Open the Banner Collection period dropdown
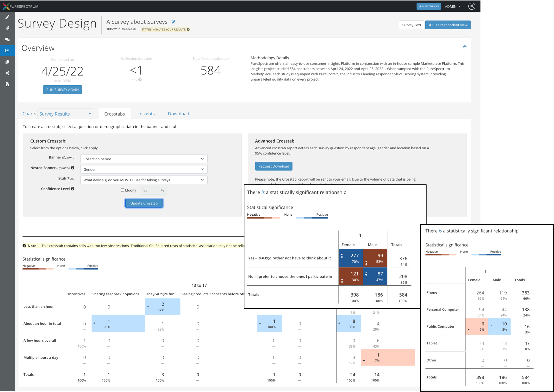This screenshot has height=392, width=554. [144, 159]
